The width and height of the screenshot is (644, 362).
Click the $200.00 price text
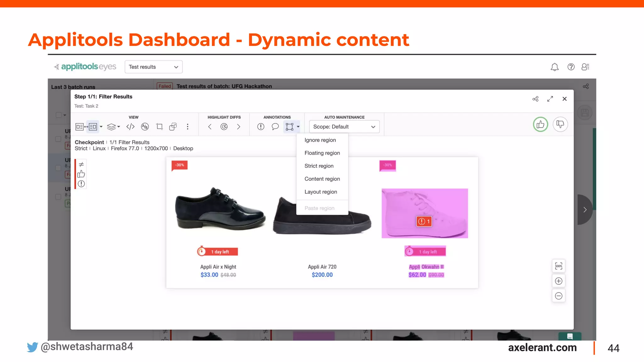pos(322,275)
